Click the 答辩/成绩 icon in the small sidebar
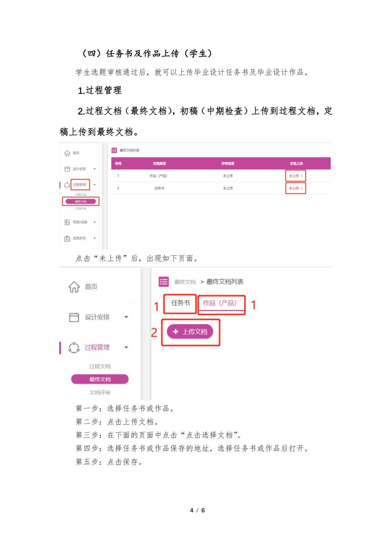 point(67,222)
